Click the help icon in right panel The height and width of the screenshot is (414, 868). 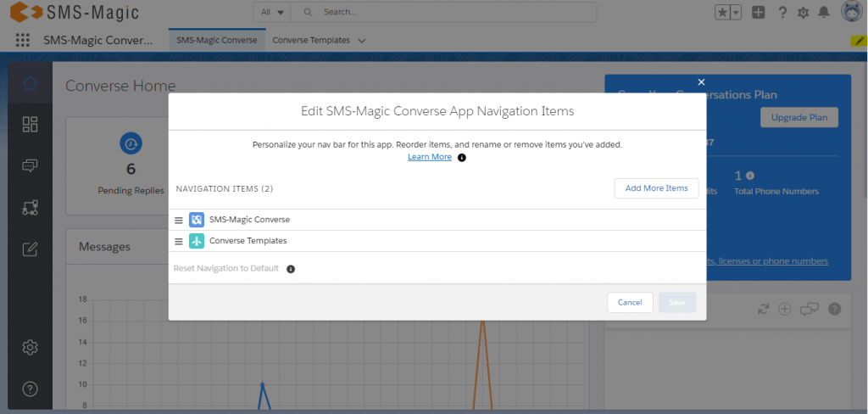coord(835,310)
